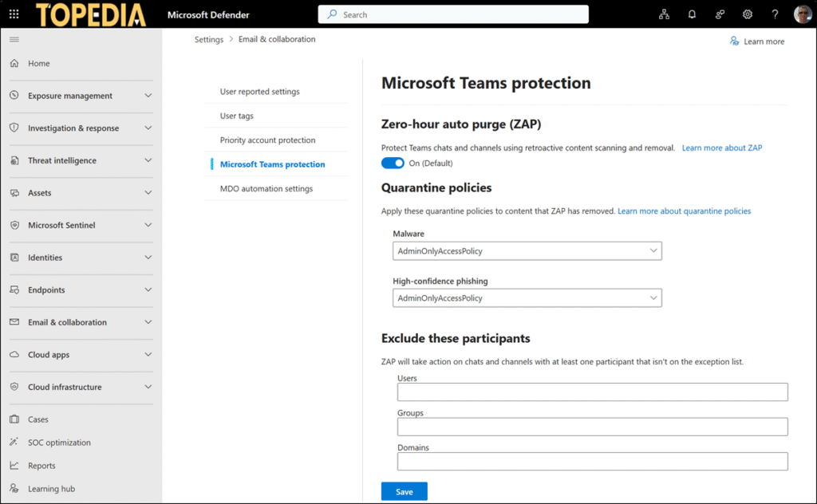Open the feedback icon in top bar
Viewport: 817px width, 504px height.
719,14
